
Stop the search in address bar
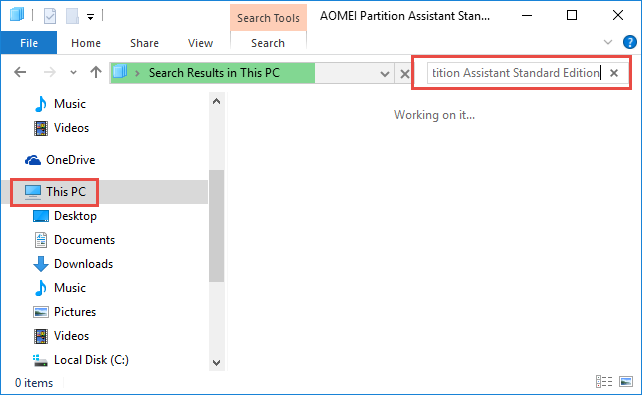[x=405, y=74]
